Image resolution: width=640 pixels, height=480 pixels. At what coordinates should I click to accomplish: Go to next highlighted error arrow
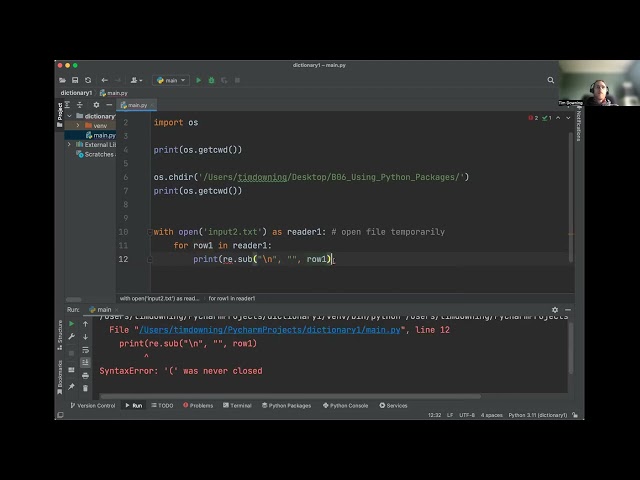click(568, 118)
